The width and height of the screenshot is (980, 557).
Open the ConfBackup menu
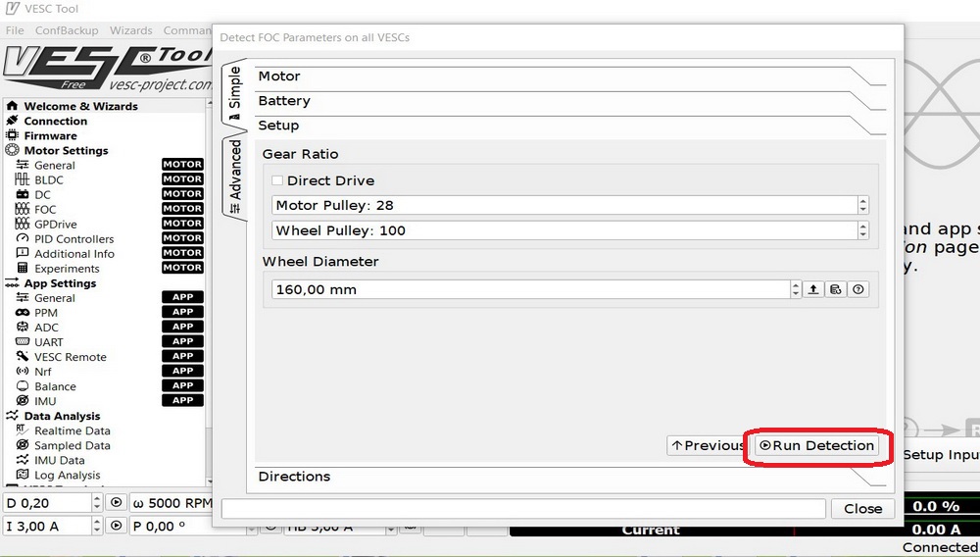[x=67, y=30]
